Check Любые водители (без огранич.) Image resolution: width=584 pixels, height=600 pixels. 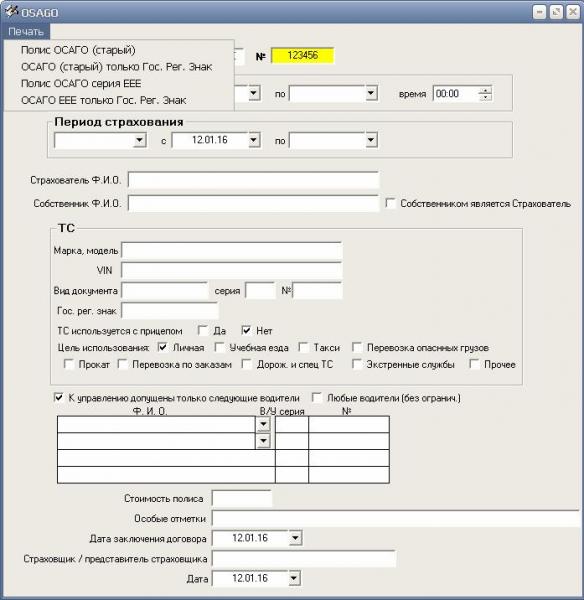[x=316, y=398]
